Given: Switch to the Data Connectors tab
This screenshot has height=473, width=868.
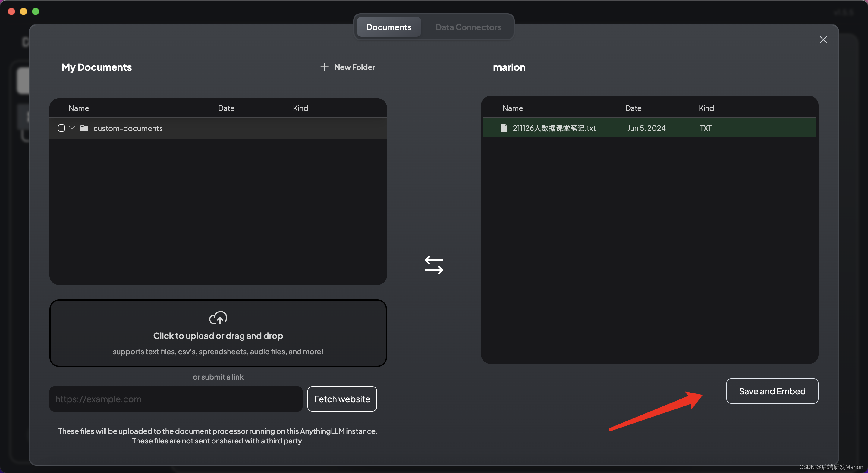Looking at the screenshot, I should tap(468, 27).
